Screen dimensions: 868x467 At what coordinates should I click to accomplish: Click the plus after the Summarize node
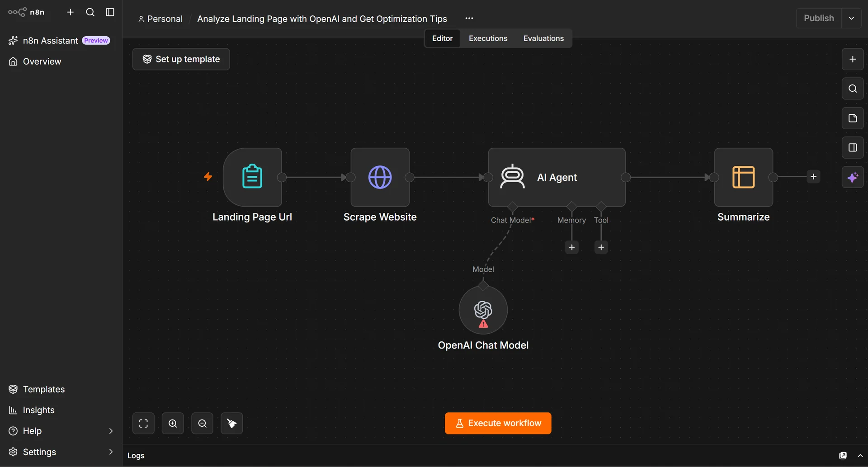coord(813,177)
